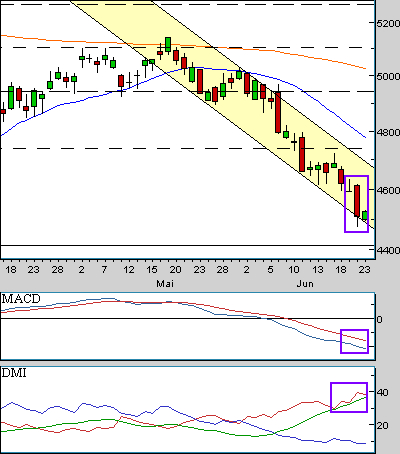Select the purple highlight box on candlesticks
This screenshot has height=454, width=400.
click(x=356, y=204)
